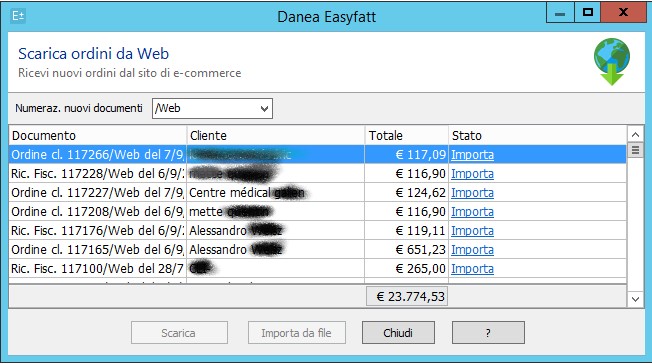Click Importa link for the € 651,23 order

[472, 250]
